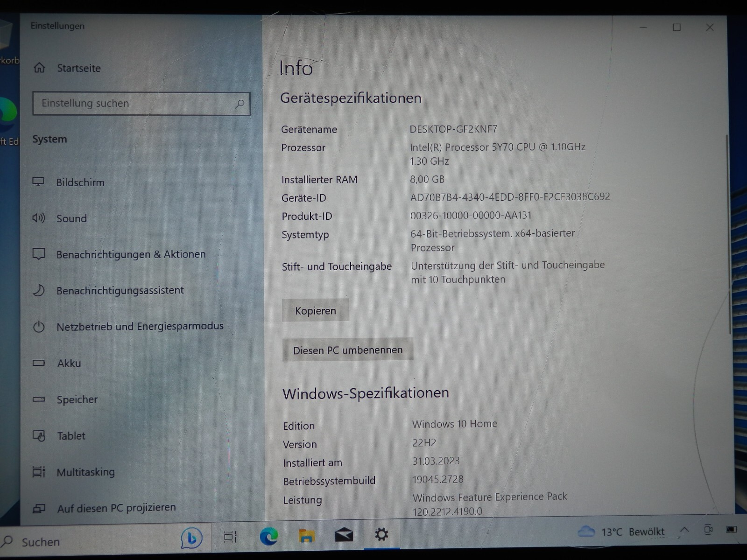
Task: Open the Startseite home icon
Action: coord(40,68)
